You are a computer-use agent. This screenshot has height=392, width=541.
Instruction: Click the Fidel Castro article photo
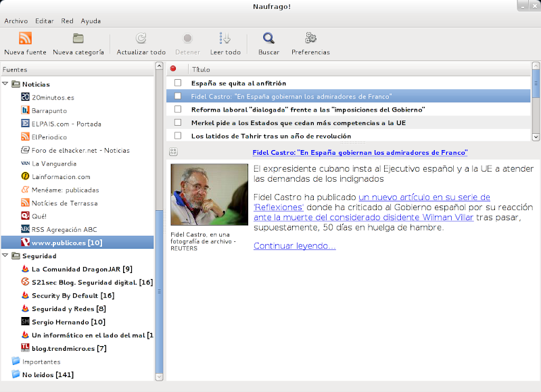199,195
